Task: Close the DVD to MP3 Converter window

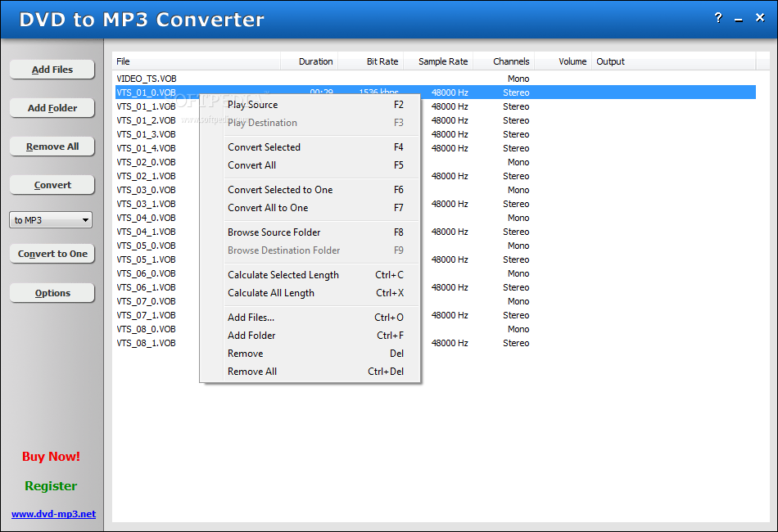Action: click(x=760, y=18)
